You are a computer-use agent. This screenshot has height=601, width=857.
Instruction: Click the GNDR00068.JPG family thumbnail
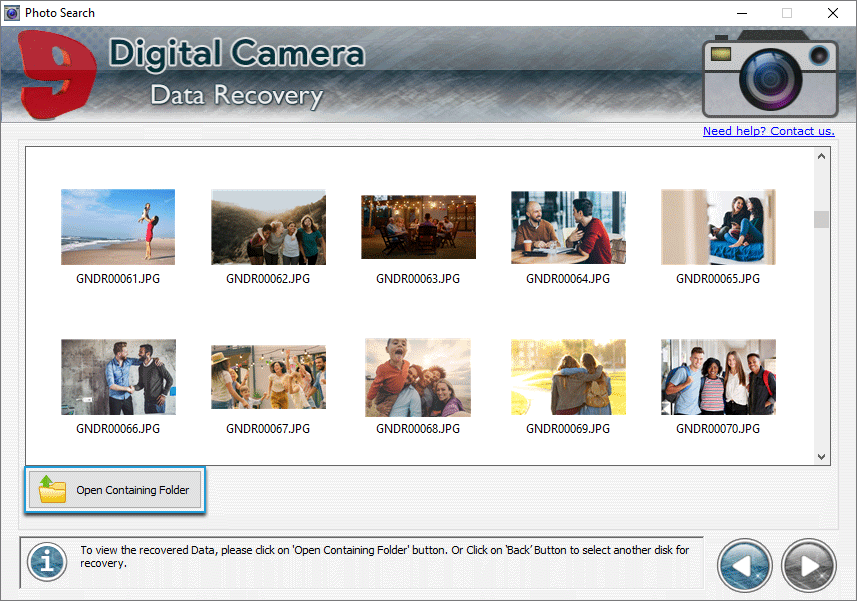pos(418,377)
